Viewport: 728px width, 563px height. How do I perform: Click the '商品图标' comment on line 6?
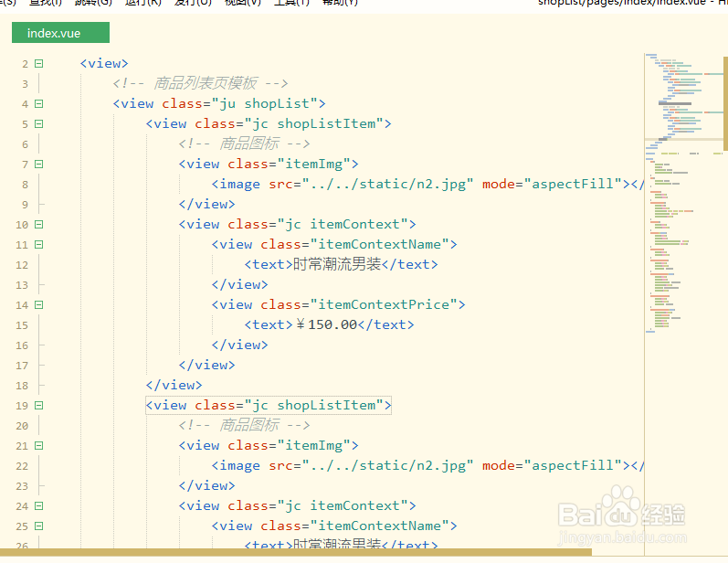point(248,143)
